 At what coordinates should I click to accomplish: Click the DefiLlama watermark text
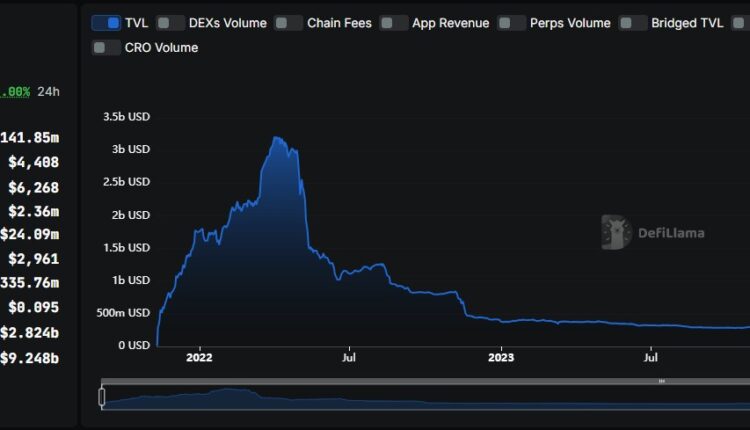coord(671,233)
